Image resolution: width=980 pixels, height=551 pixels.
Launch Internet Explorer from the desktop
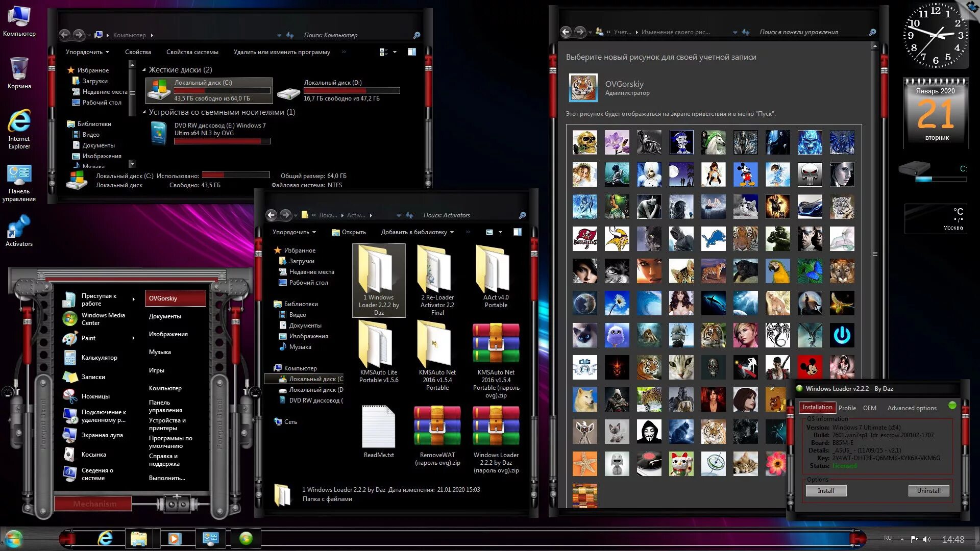[19, 129]
